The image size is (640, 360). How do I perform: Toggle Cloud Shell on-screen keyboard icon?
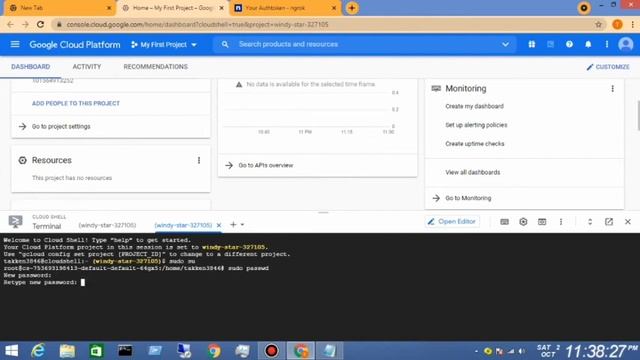click(504, 222)
